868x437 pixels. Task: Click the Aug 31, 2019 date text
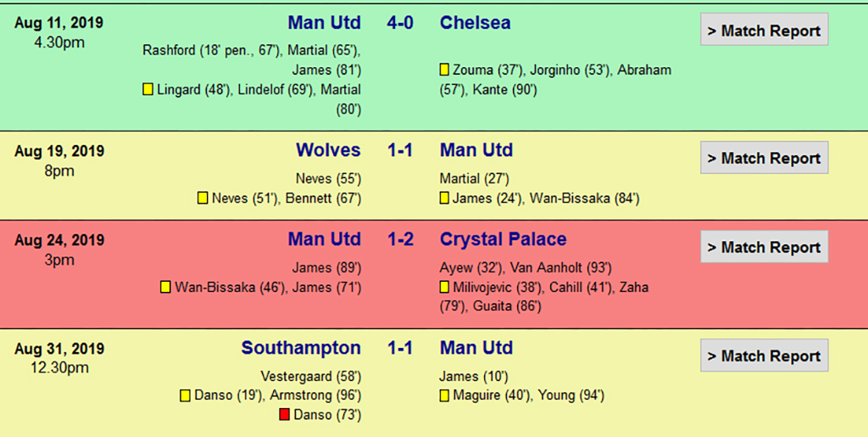(59, 349)
